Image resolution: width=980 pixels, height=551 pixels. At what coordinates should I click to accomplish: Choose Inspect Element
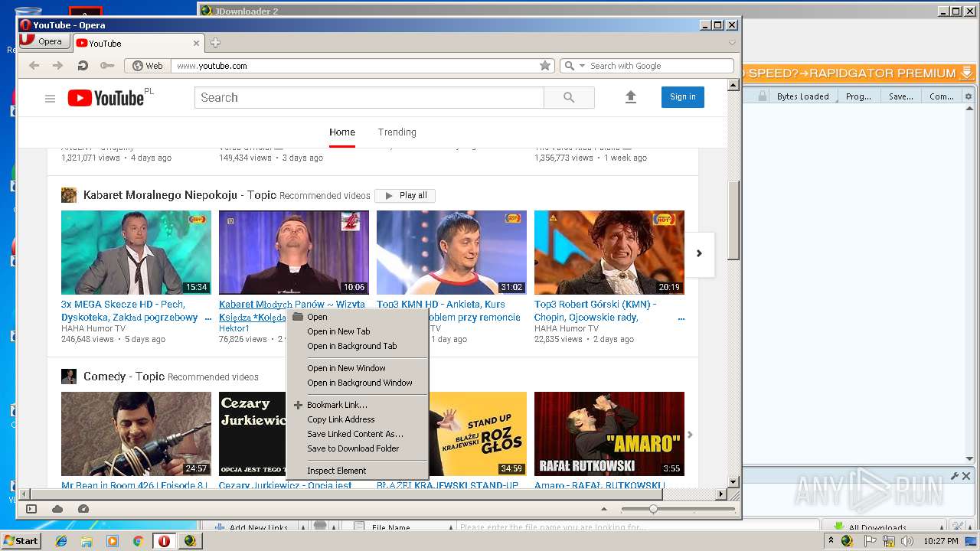click(x=357, y=471)
